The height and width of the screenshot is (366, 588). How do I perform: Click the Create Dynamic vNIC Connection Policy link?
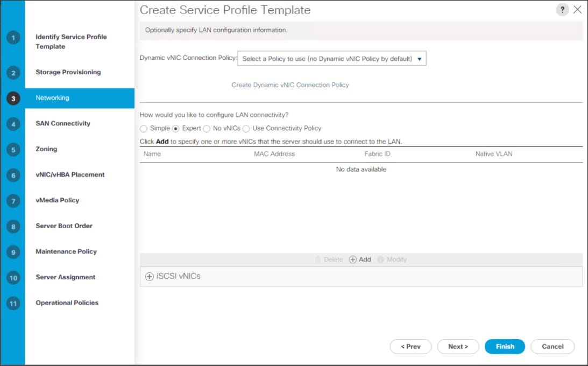290,85
